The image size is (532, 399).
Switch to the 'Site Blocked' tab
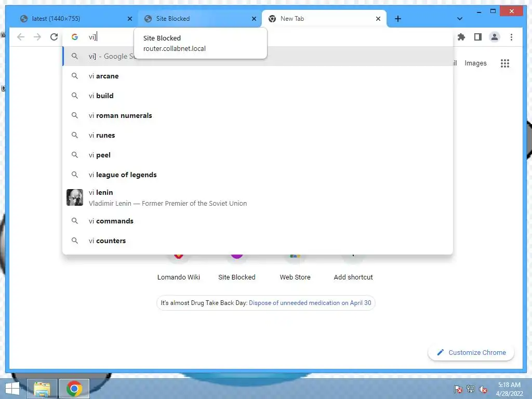coord(199,19)
